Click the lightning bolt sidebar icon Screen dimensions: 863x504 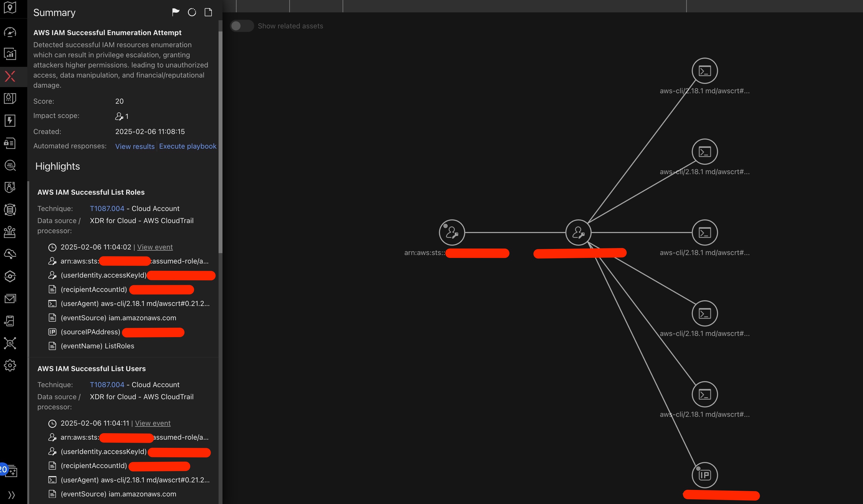pyautogui.click(x=10, y=121)
